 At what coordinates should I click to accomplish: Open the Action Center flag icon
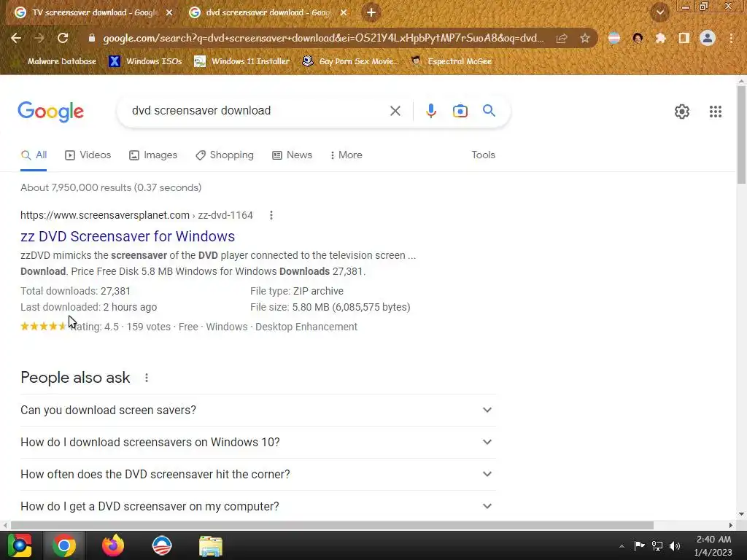click(x=639, y=545)
